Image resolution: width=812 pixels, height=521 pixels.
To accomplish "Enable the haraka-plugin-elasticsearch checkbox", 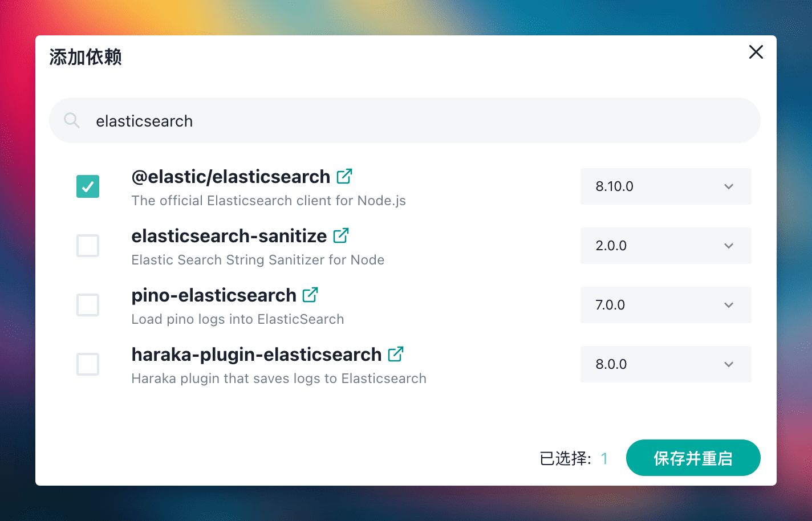I will (x=88, y=364).
